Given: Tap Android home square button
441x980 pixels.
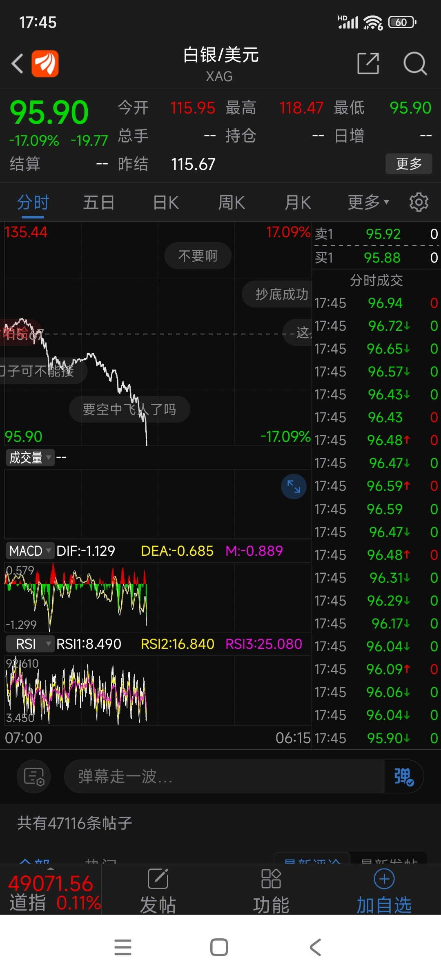Looking at the screenshot, I should pos(219,947).
